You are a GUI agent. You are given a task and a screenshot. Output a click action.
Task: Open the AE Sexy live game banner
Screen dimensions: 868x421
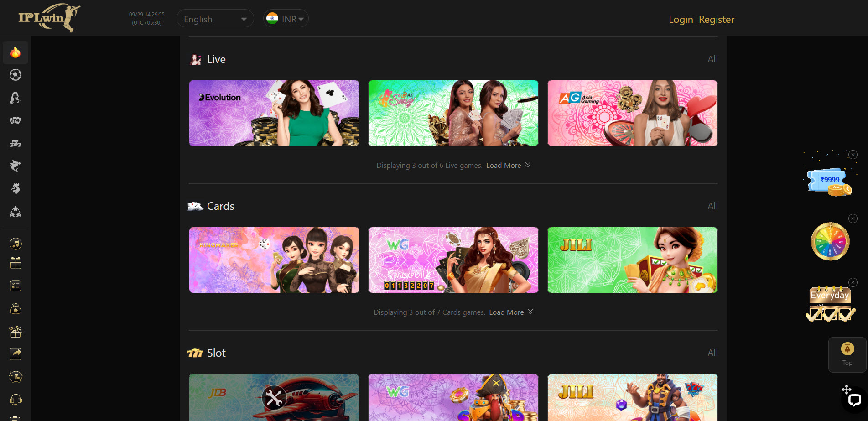[x=453, y=113]
